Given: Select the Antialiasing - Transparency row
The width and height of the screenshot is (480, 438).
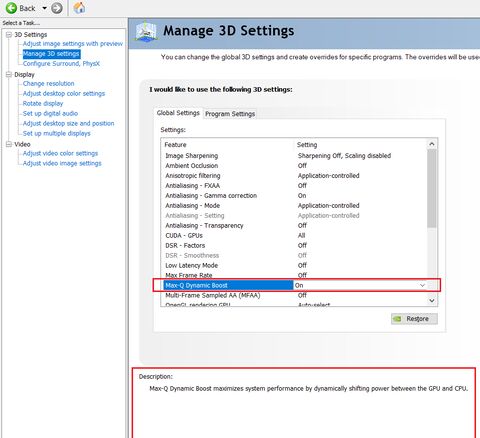Looking at the screenshot, I should (x=295, y=226).
